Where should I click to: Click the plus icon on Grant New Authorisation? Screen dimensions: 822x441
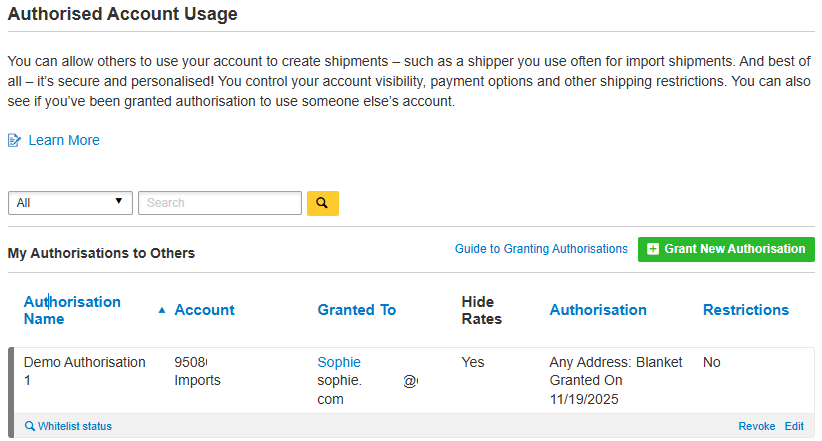[x=653, y=249]
